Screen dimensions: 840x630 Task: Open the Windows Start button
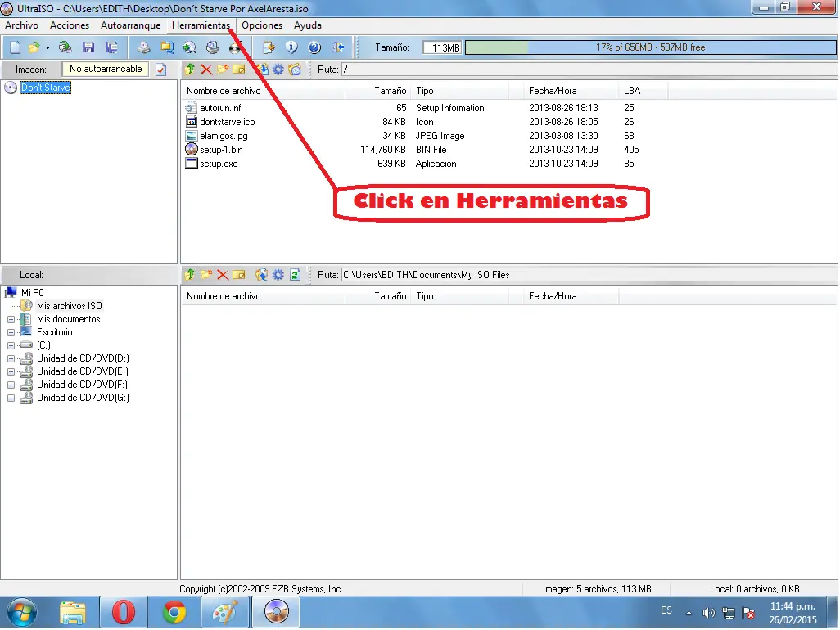[x=22, y=612]
